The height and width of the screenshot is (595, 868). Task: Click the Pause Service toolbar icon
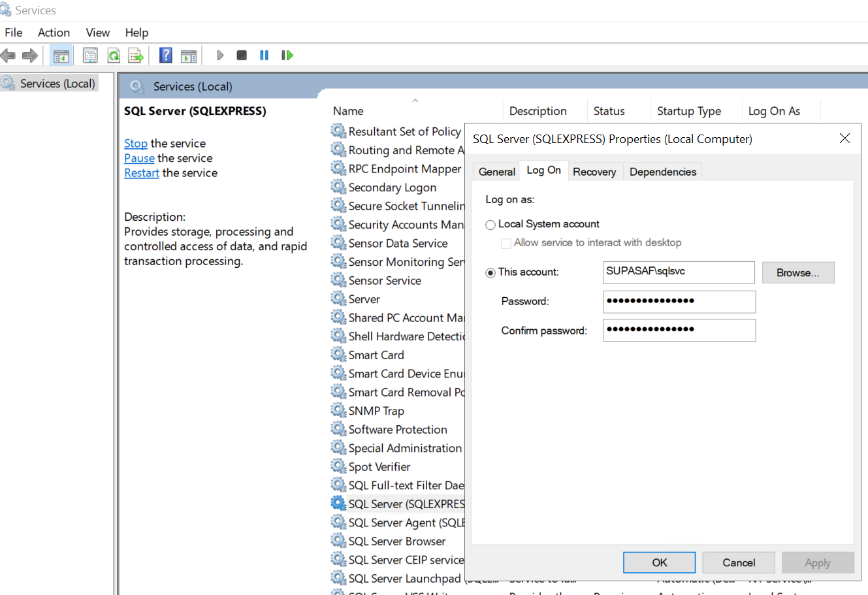click(x=264, y=56)
